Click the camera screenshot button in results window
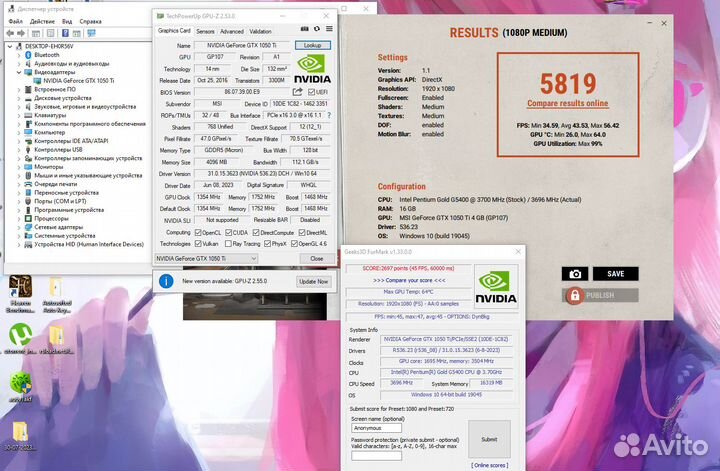 [575, 274]
